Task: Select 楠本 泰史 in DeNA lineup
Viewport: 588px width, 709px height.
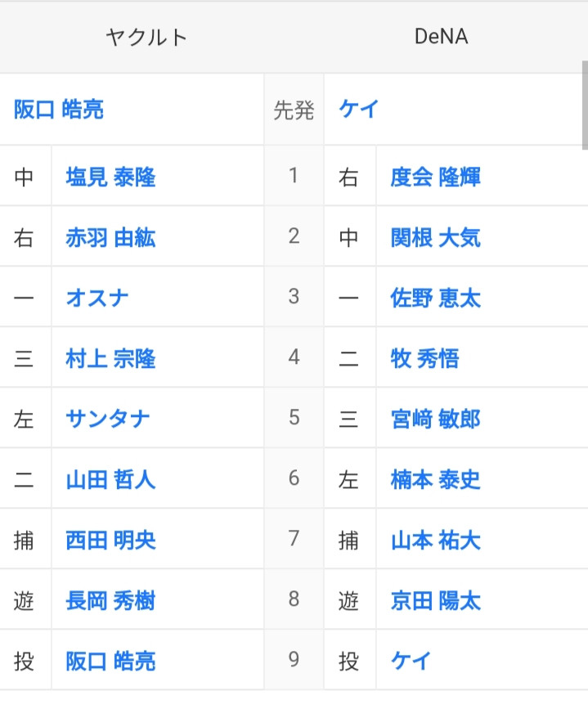Action: [x=436, y=479]
